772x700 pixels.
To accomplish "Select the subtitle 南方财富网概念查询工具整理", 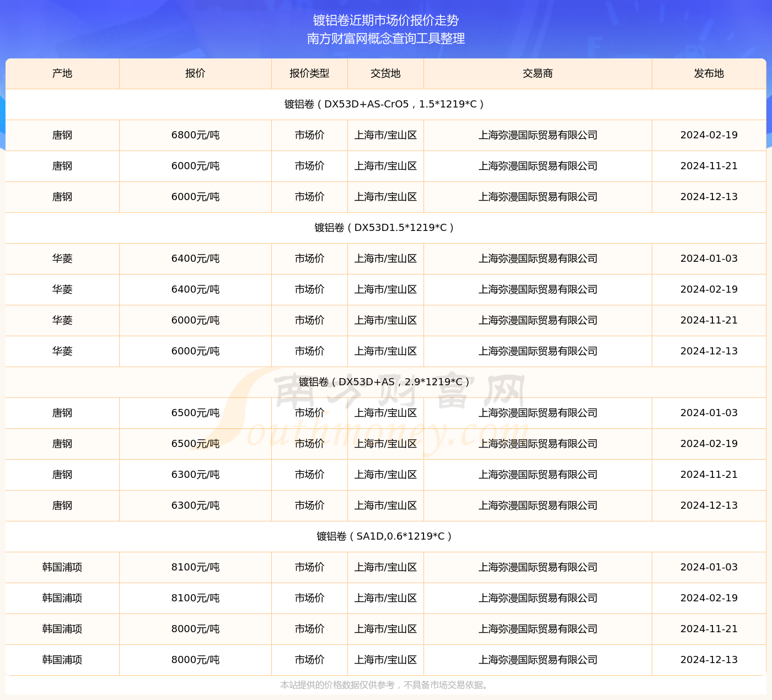I will [386, 39].
